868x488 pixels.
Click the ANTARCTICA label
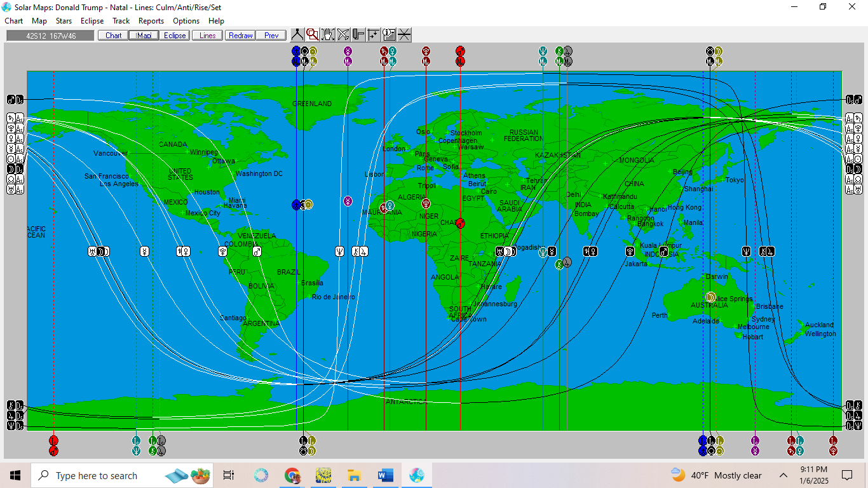click(406, 402)
